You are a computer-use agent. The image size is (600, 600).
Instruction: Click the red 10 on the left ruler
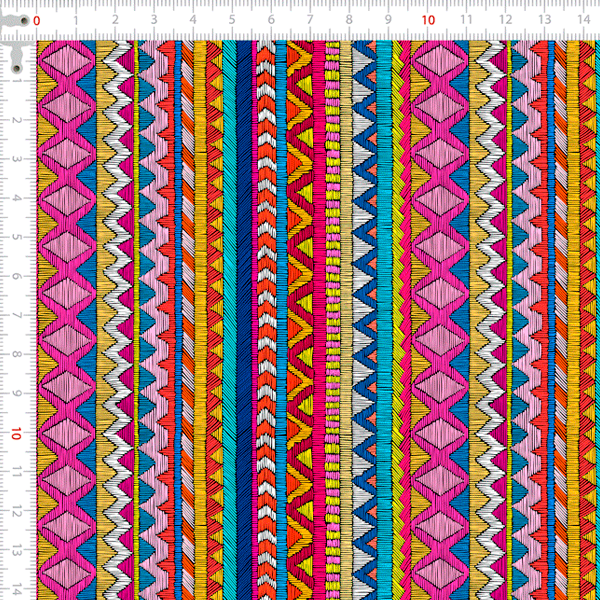pyautogui.click(x=18, y=434)
